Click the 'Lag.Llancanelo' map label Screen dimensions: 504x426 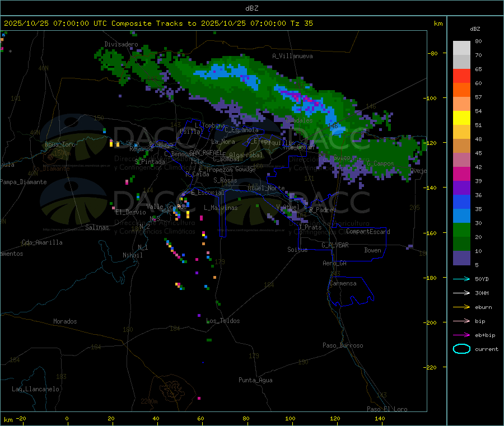[36, 389]
